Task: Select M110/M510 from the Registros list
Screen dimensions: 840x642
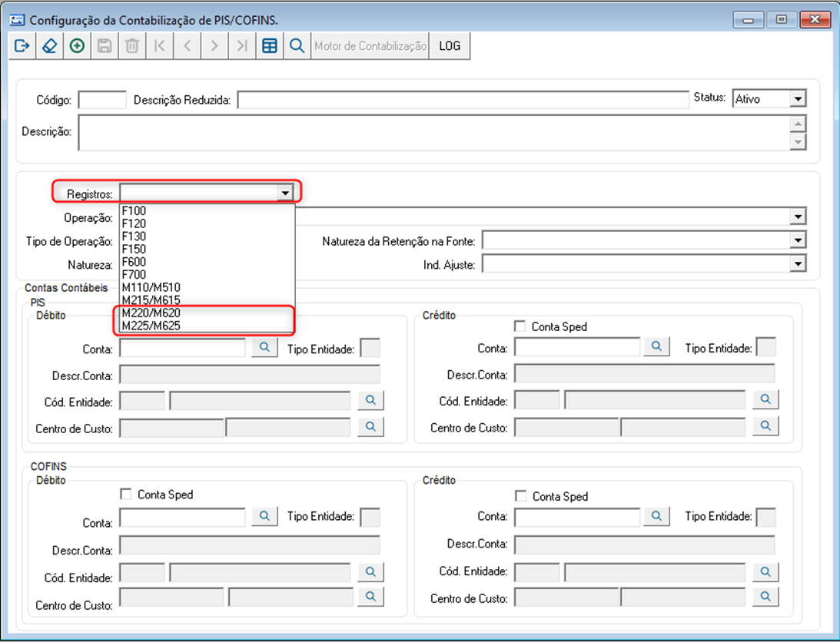Action: (207, 287)
